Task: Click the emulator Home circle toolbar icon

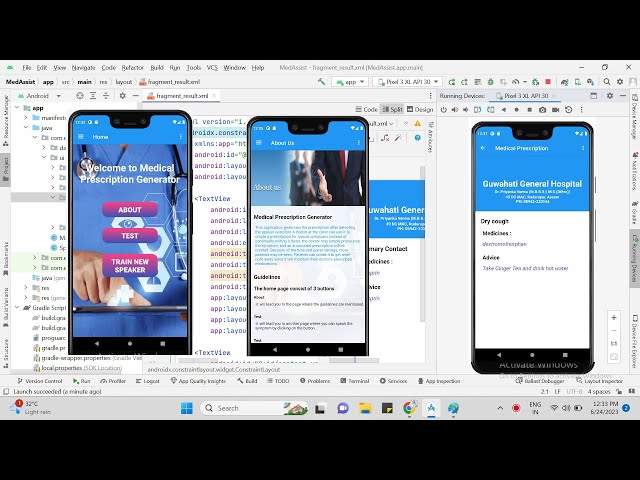Action: coord(517,110)
